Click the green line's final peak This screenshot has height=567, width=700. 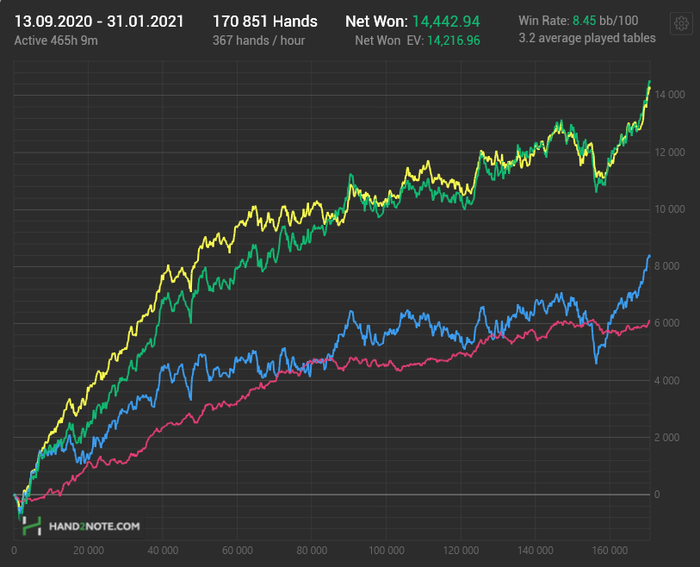650,81
